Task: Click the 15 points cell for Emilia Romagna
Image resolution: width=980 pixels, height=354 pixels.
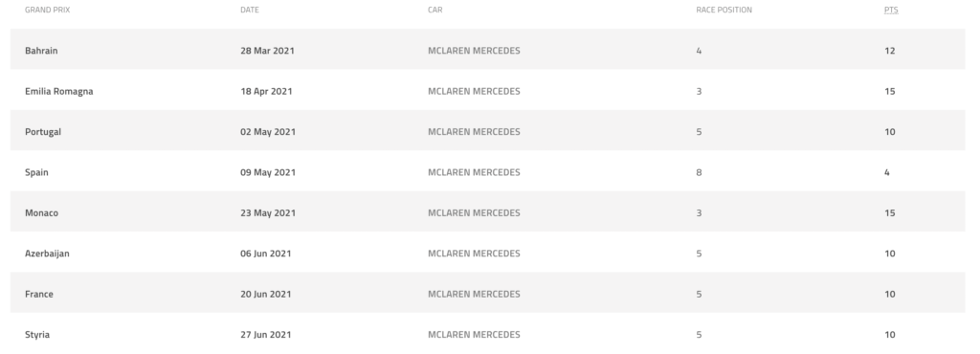Action: click(889, 91)
